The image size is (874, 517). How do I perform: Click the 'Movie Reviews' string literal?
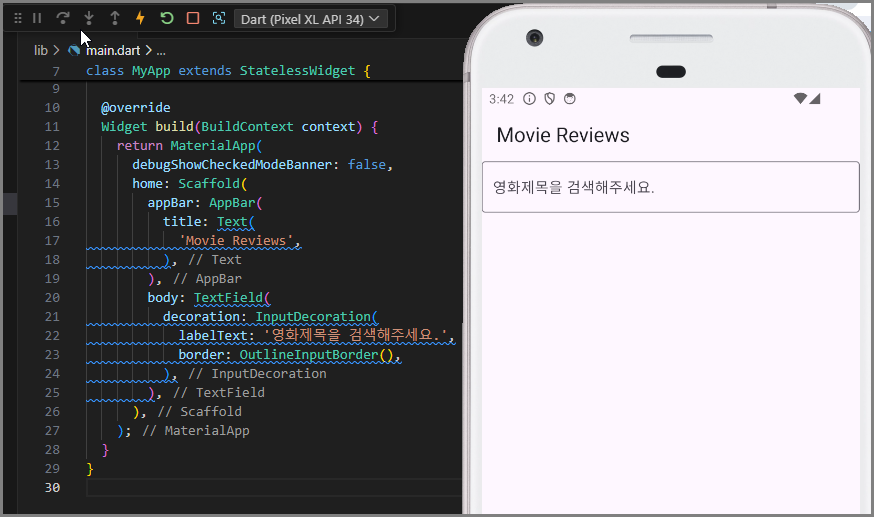237,241
